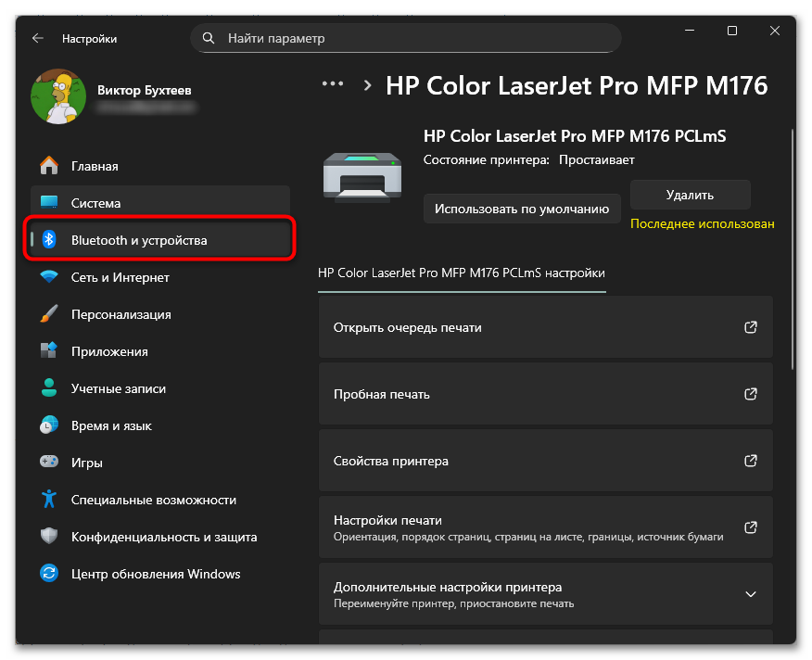Expand Дополнительные настройки принтера section

[x=751, y=594]
